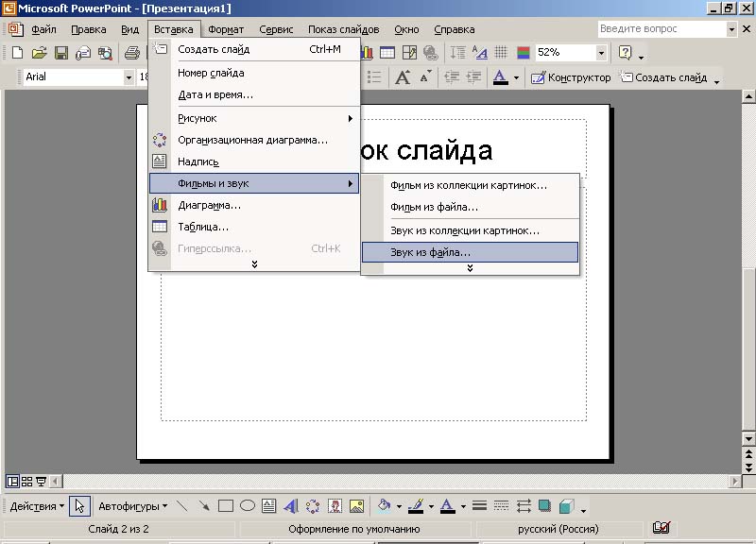Image resolution: width=756 pixels, height=544 pixels.
Task: Open the Arial font name dropdown
Action: pyautogui.click(x=129, y=77)
